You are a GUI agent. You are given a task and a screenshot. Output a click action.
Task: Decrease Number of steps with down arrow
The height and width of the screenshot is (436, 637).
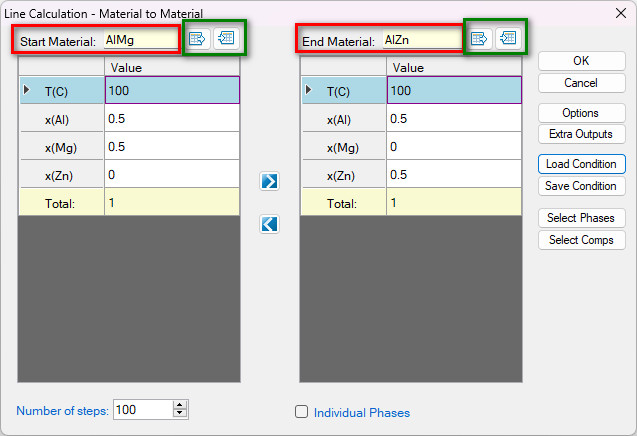(x=180, y=414)
